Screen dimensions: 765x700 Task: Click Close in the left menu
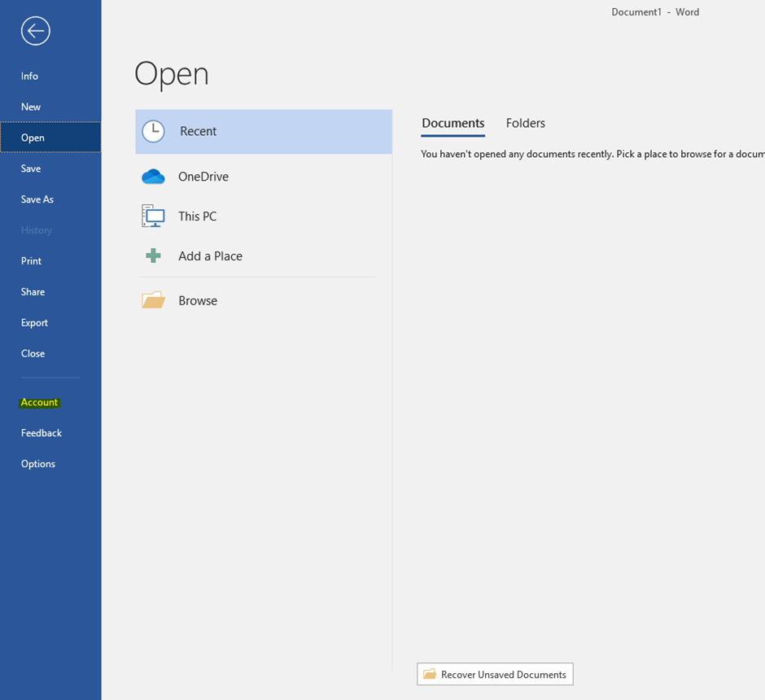(33, 354)
